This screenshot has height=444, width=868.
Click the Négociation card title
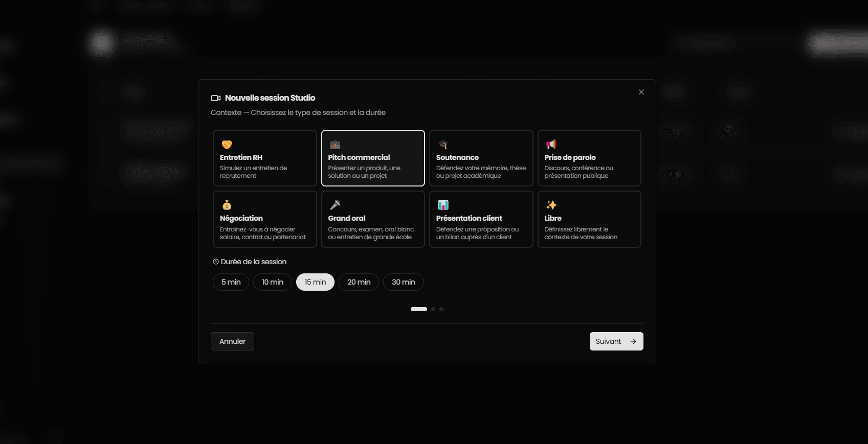coord(241,218)
